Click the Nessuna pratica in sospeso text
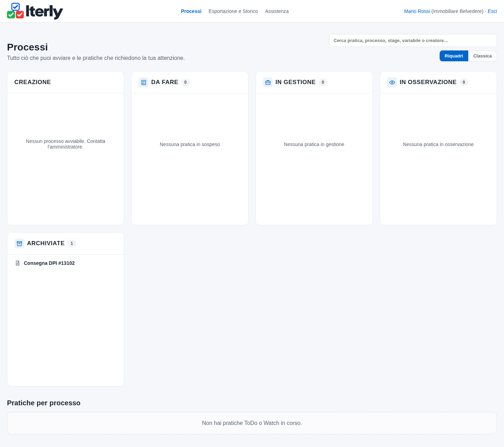504x447 pixels. pyautogui.click(x=190, y=144)
